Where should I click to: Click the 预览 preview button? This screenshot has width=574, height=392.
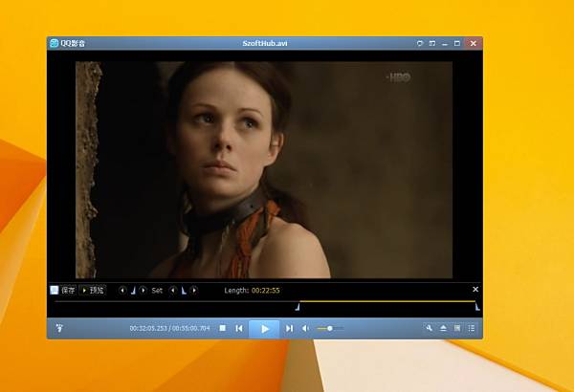point(93,291)
